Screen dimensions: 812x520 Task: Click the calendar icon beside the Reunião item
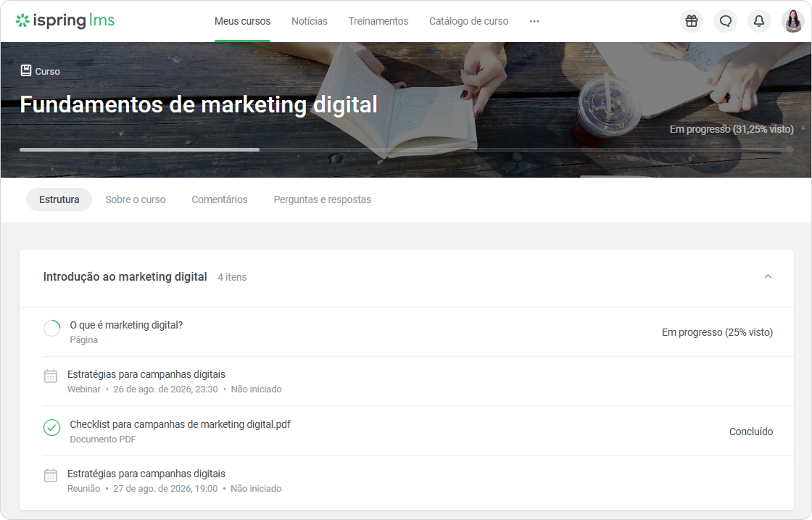click(51, 476)
